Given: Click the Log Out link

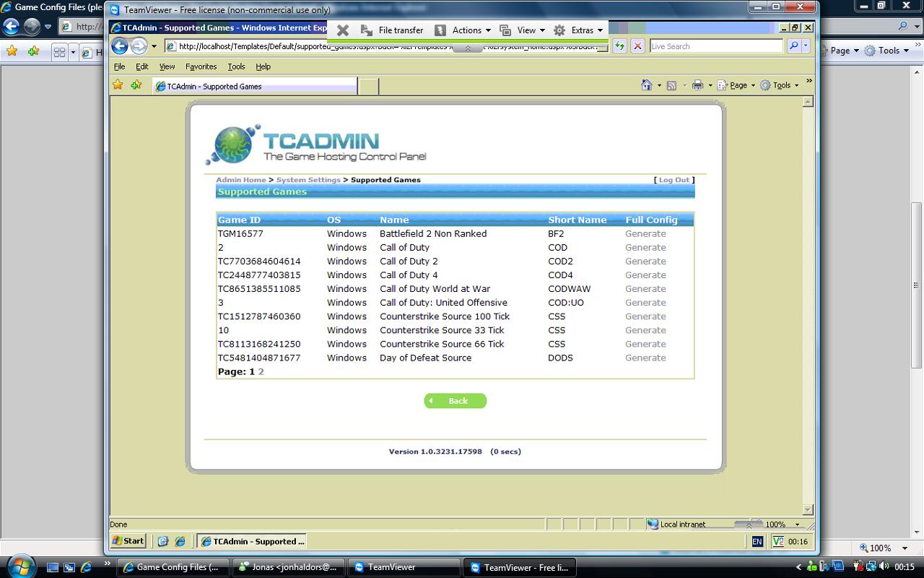Looking at the screenshot, I should point(674,180).
